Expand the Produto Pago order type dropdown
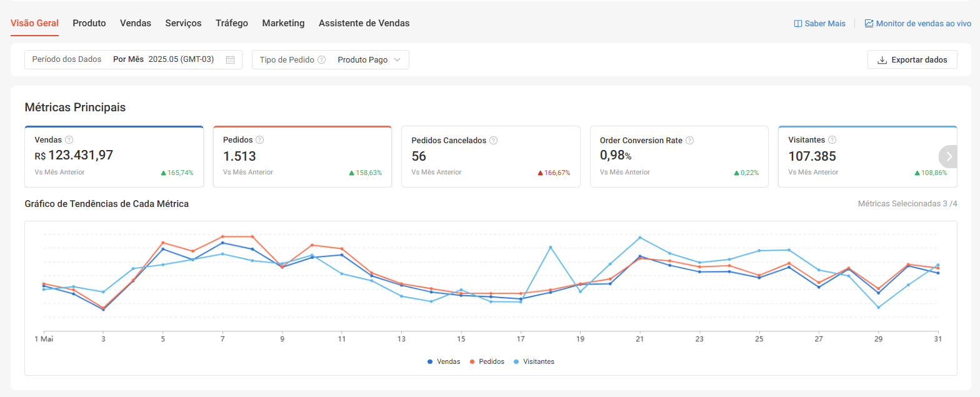The height and width of the screenshot is (397, 980). (x=369, y=60)
